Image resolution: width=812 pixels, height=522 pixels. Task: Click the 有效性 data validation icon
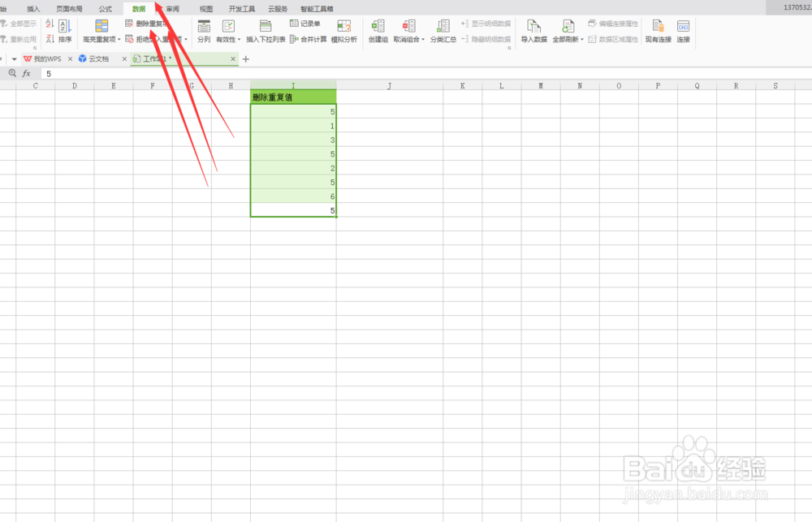click(228, 27)
